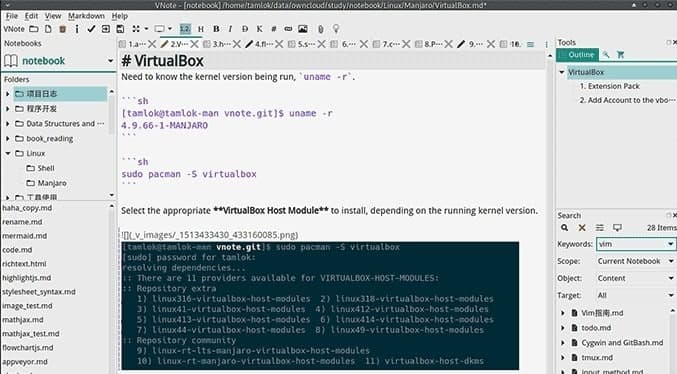Jump to Extension Pack heading in outline
Viewport: 677px width, 374px height.
[x=609, y=86]
